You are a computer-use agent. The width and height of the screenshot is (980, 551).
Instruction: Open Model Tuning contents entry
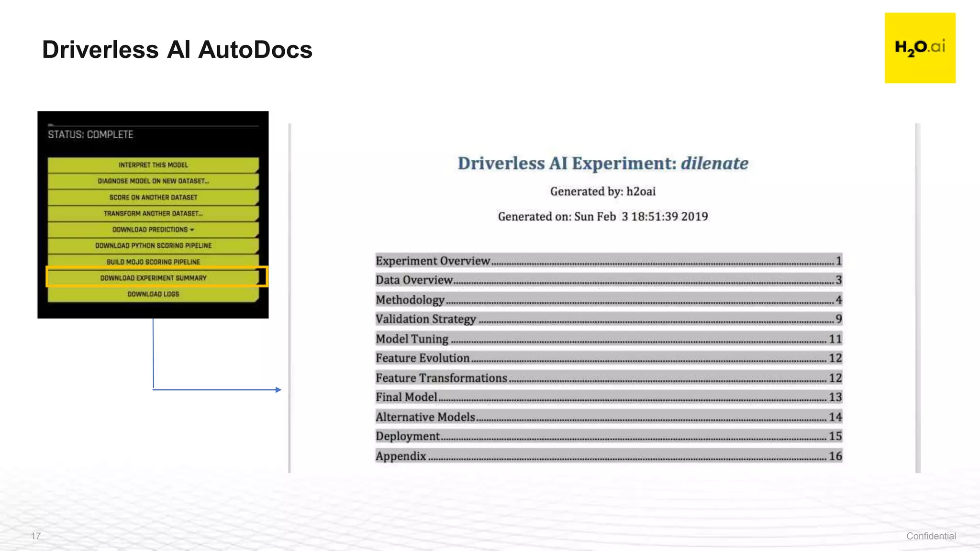(x=609, y=339)
